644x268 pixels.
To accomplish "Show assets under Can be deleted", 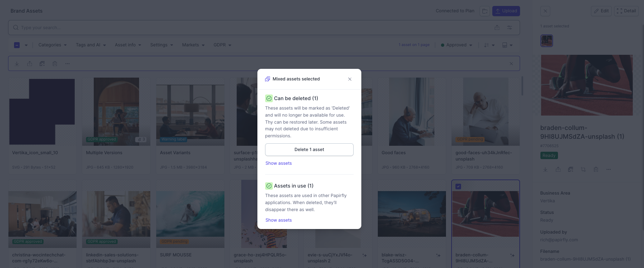I will pyautogui.click(x=278, y=163).
